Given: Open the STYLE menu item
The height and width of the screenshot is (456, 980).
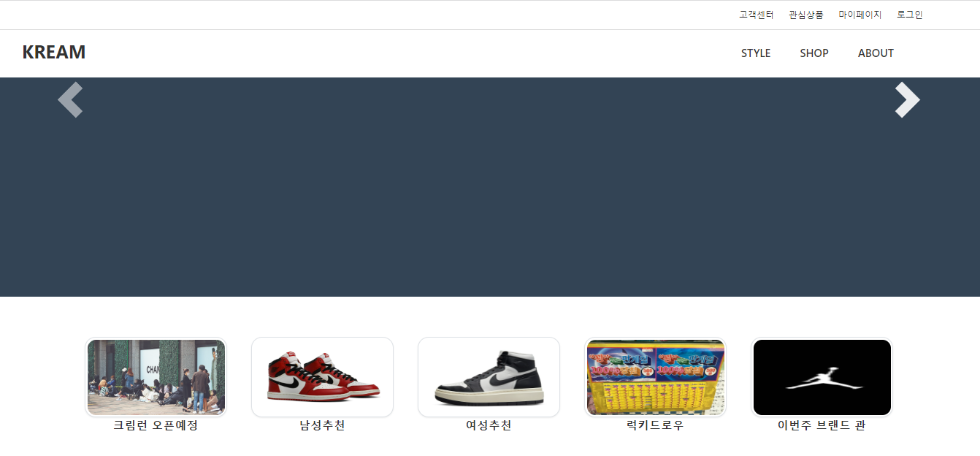Looking at the screenshot, I should [x=756, y=53].
